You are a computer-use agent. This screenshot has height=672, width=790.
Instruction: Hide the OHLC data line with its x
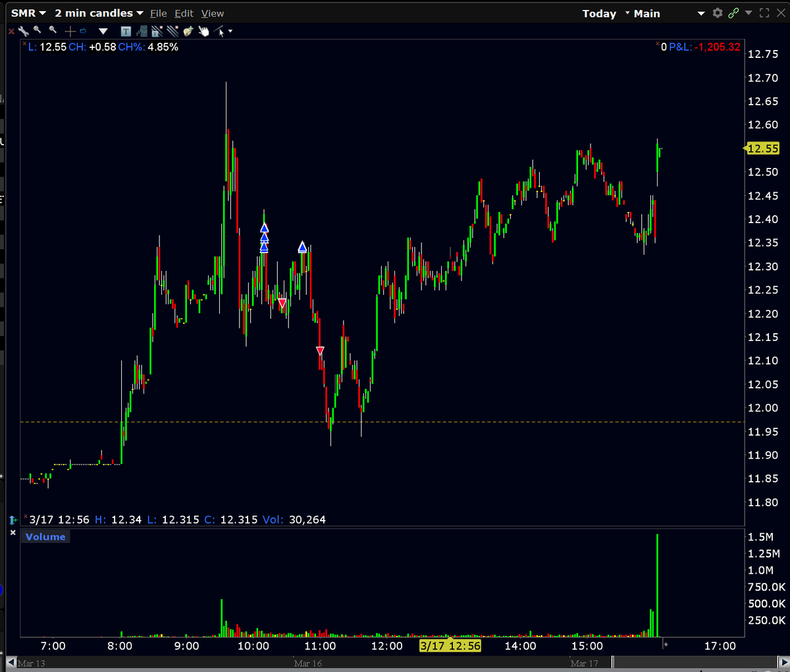[x=26, y=517]
